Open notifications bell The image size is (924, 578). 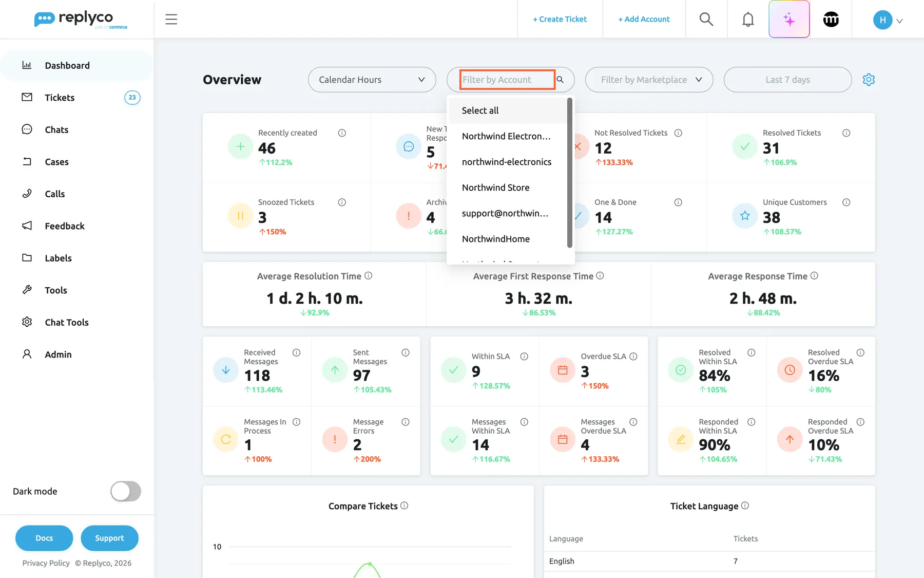point(748,20)
